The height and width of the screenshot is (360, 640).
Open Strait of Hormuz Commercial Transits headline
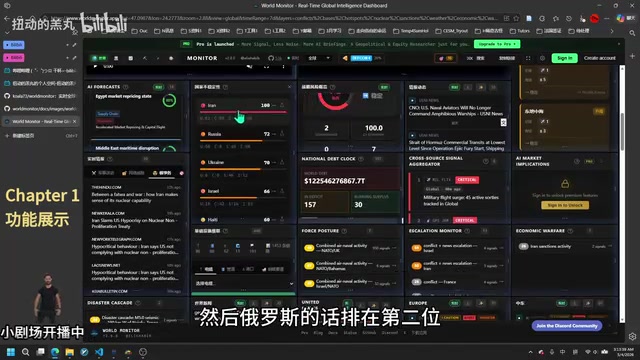457,145
